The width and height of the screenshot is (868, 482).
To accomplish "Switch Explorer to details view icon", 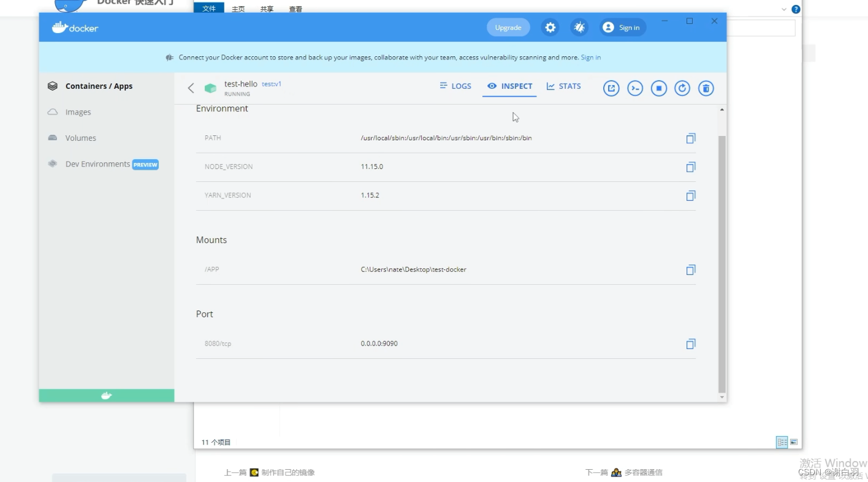I will click(x=782, y=442).
